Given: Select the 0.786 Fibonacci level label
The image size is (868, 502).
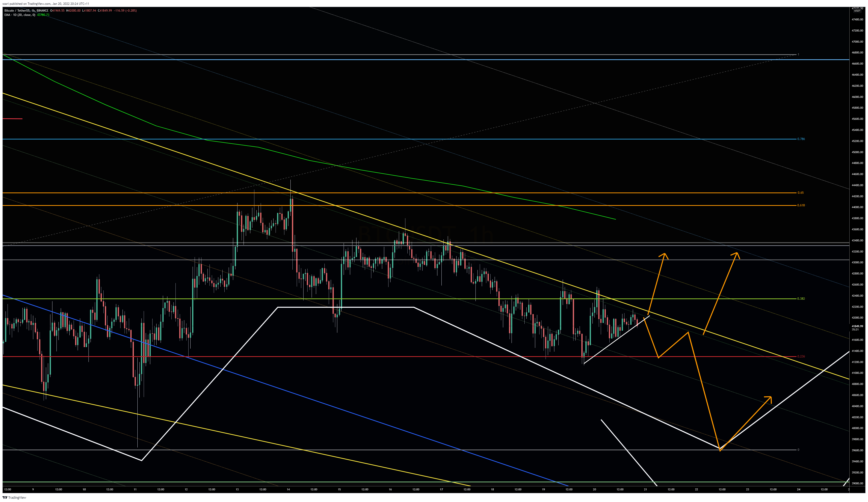Looking at the screenshot, I should click(801, 139).
